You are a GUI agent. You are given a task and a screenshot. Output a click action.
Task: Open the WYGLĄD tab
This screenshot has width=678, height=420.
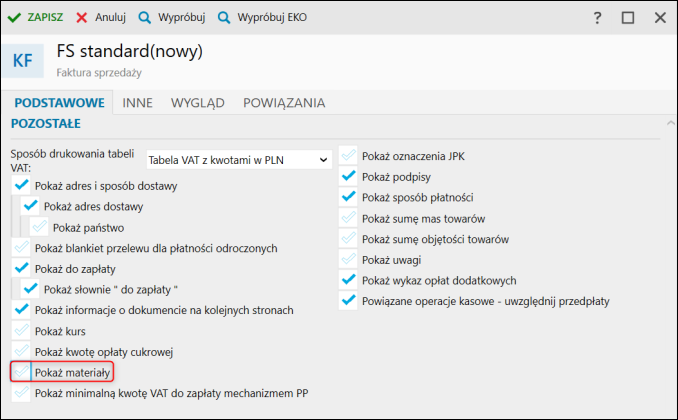click(198, 103)
